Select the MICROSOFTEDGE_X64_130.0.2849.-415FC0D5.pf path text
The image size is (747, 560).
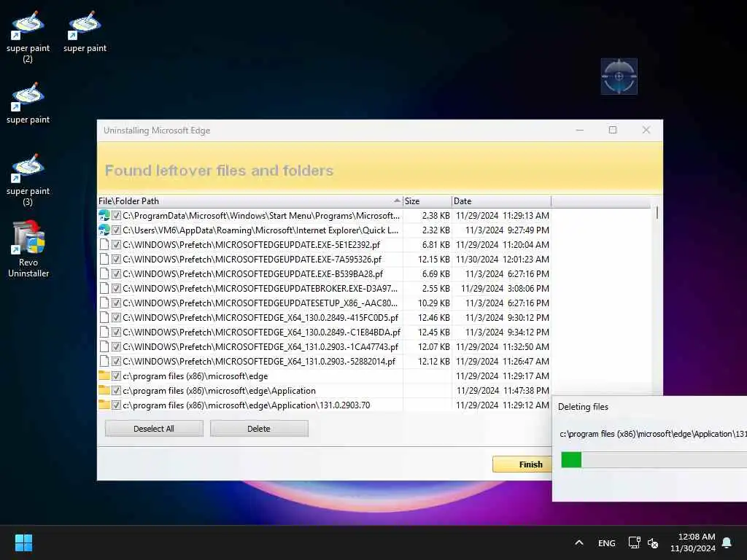(260, 318)
